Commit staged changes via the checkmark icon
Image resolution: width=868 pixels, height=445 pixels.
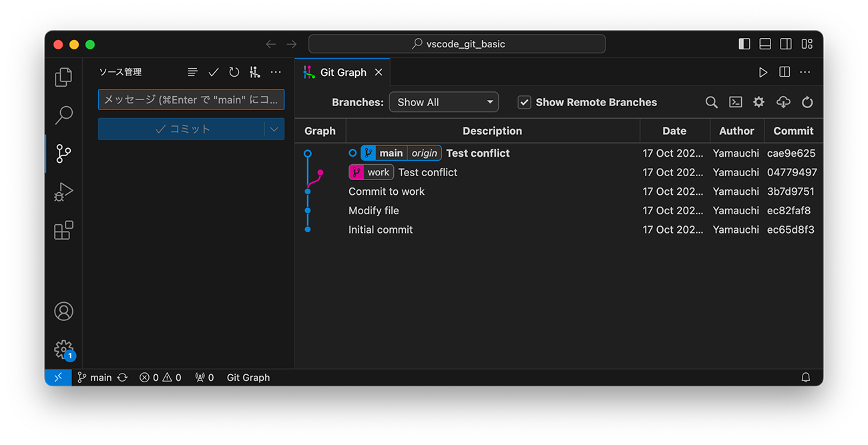point(214,71)
